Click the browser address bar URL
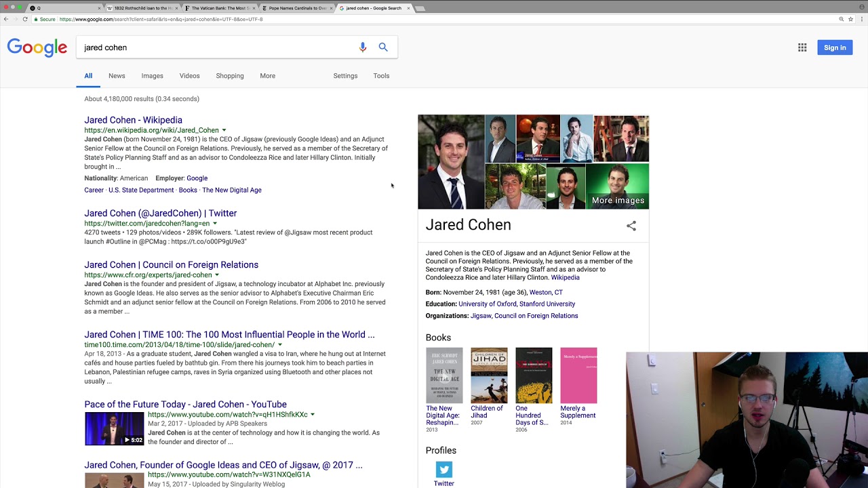Image resolution: width=868 pixels, height=488 pixels. point(161,19)
